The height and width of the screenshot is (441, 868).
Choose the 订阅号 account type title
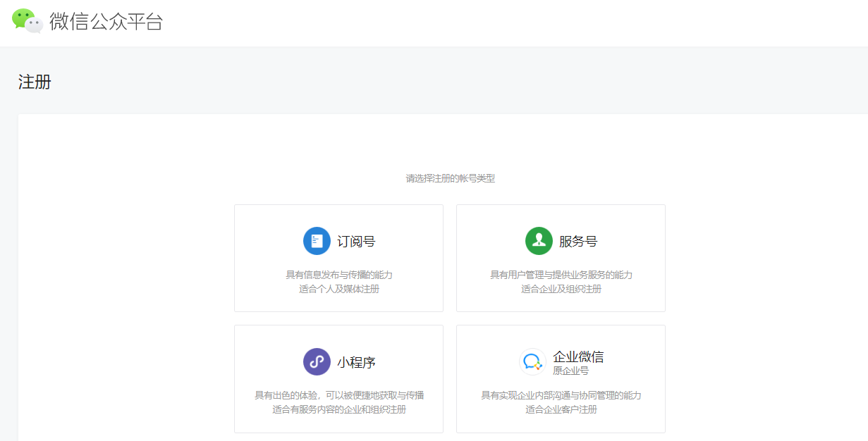(x=356, y=242)
